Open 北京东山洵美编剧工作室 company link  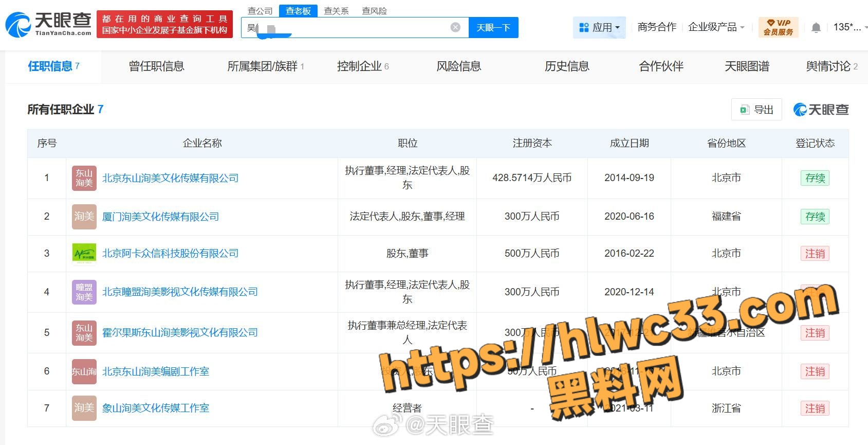click(x=155, y=371)
